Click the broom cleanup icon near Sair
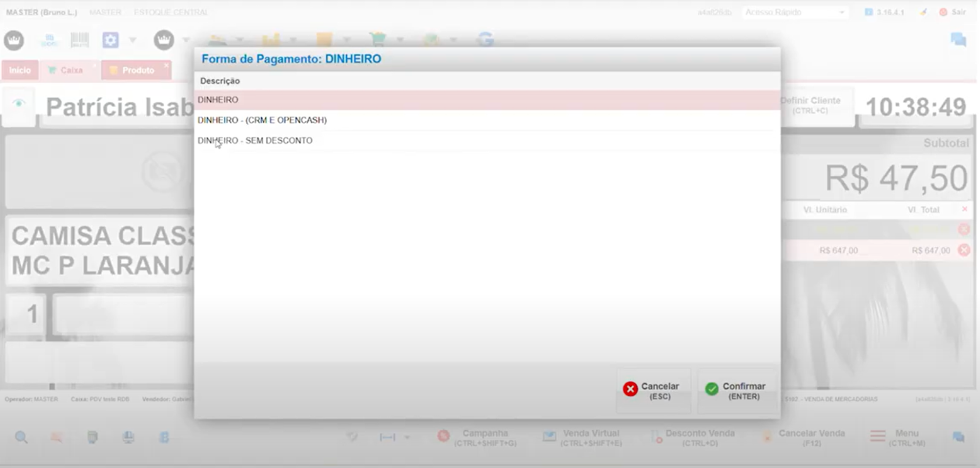Image resolution: width=980 pixels, height=468 pixels. pyautogui.click(x=923, y=12)
